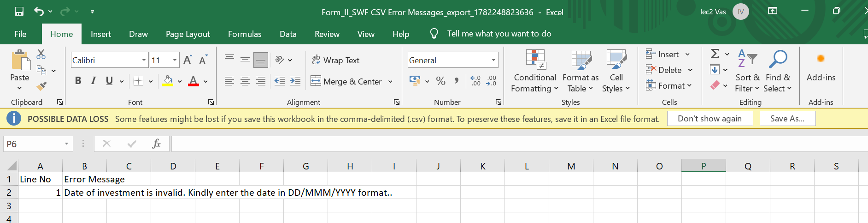Align text right
868x223 pixels.
[x=261, y=81]
